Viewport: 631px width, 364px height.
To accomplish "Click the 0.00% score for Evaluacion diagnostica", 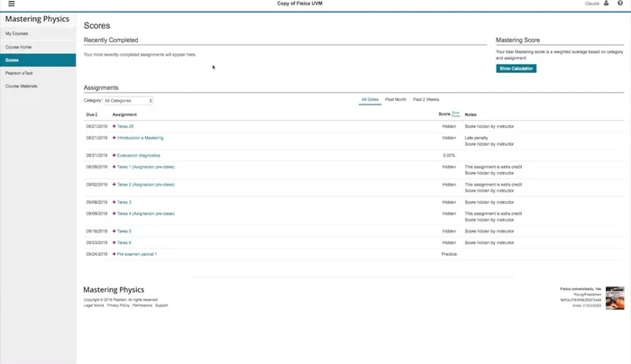I will coord(449,155).
